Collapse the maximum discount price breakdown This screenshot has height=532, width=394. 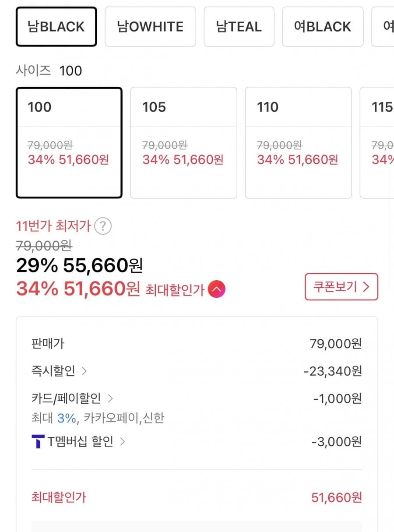[217, 289]
